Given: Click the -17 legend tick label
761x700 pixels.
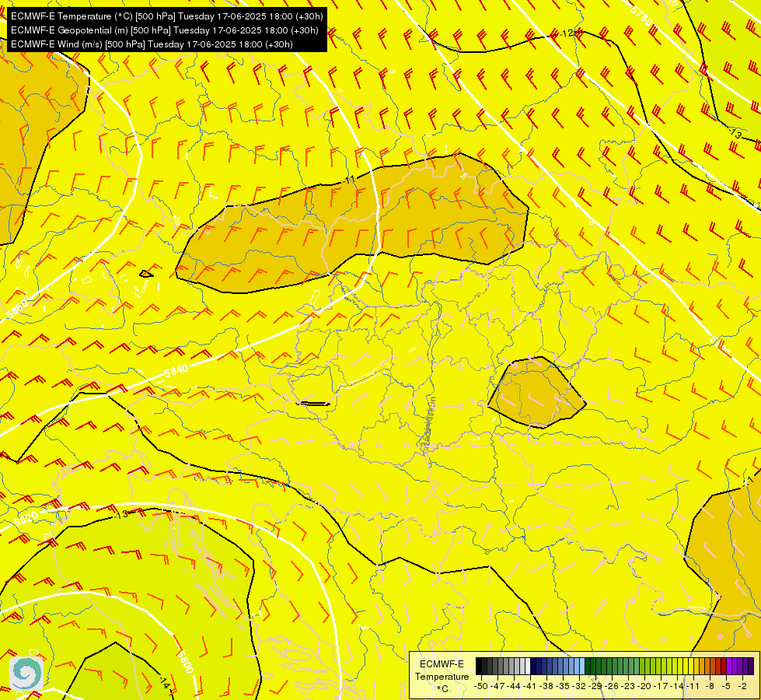Looking at the screenshot, I should pyautogui.click(x=662, y=686).
